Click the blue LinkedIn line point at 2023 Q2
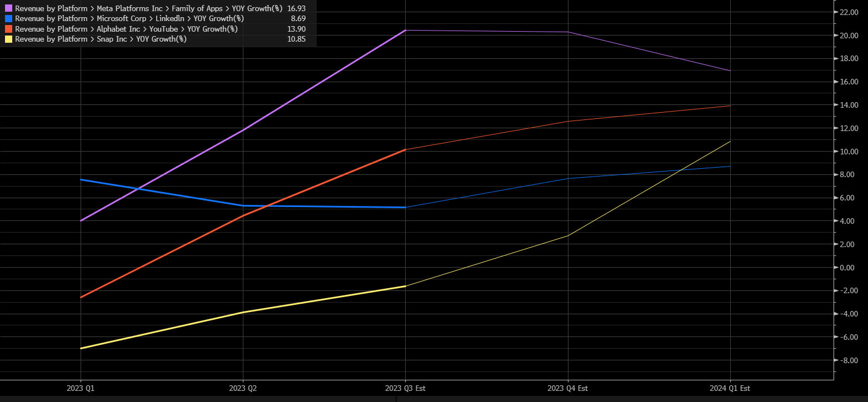868x402 pixels. [x=243, y=206]
